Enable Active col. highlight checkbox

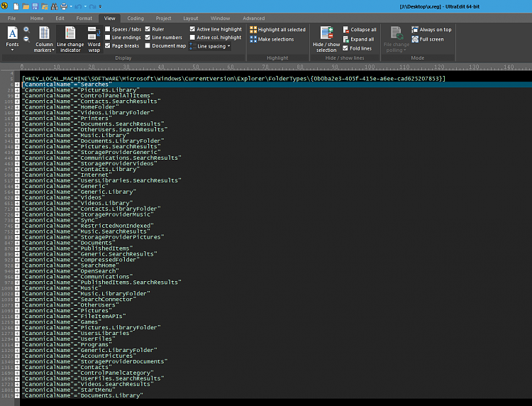click(192, 38)
